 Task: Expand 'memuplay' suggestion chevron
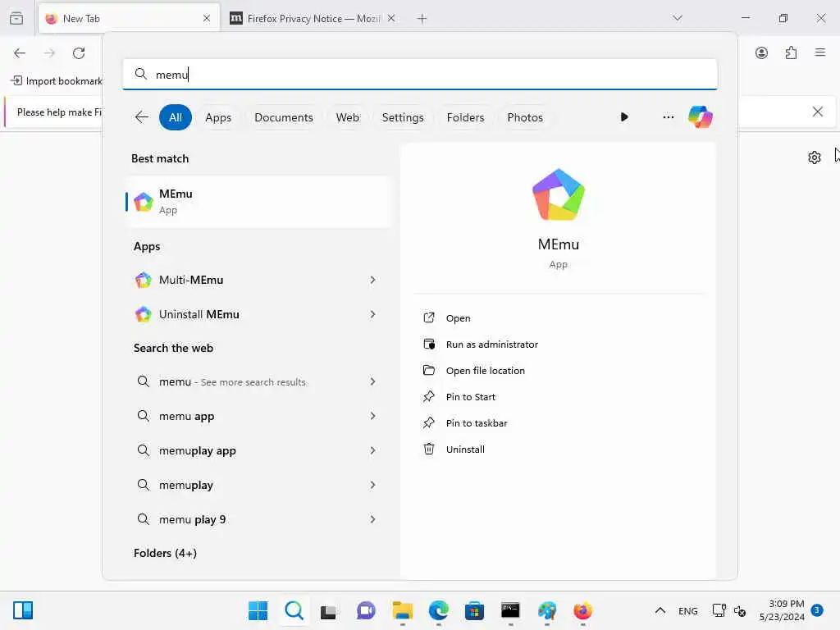[372, 485]
